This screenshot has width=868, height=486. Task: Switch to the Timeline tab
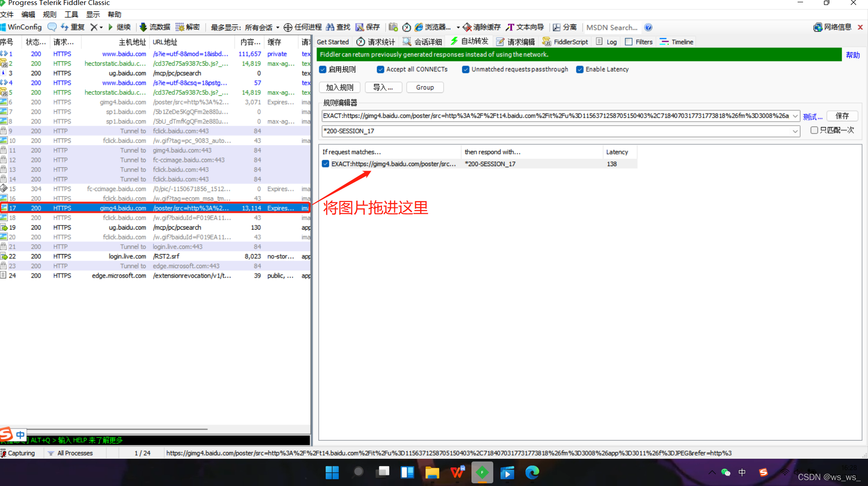pyautogui.click(x=676, y=42)
